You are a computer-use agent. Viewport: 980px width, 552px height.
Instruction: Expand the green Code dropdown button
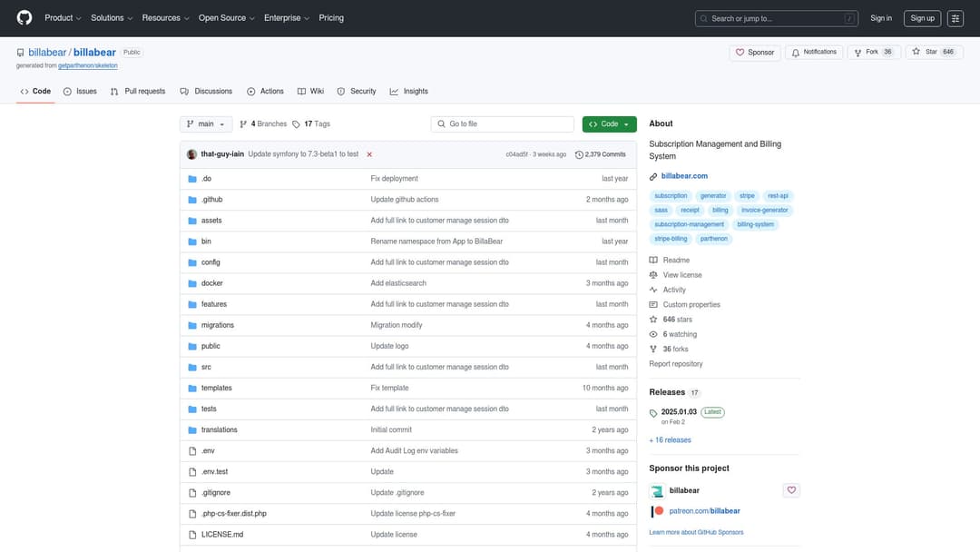click(610, 123)
